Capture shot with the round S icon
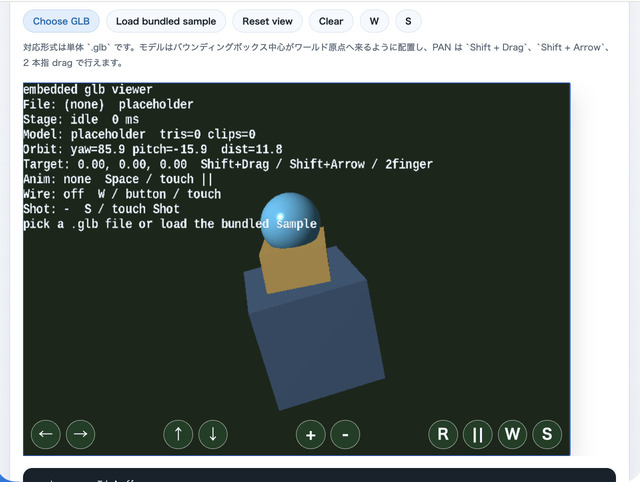 (x=547, y=434)
